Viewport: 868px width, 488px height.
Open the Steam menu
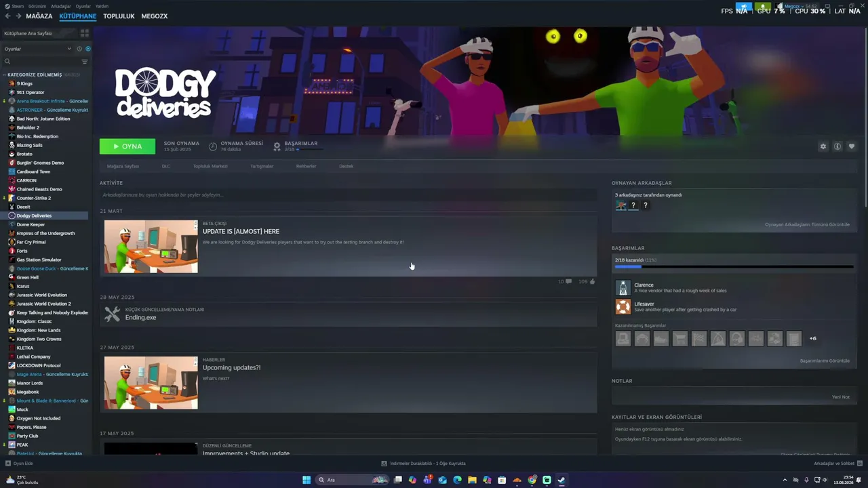click(x=18, y=6)
